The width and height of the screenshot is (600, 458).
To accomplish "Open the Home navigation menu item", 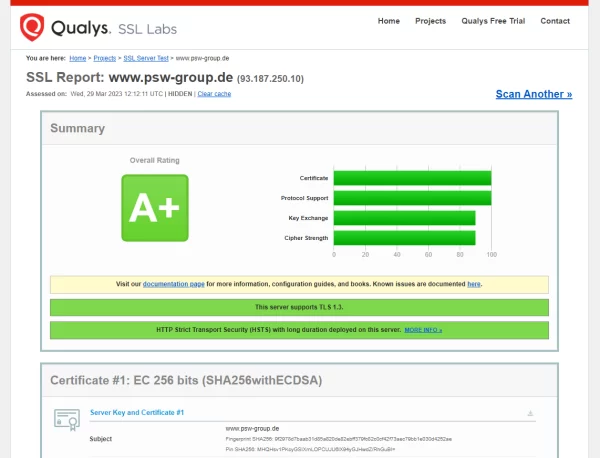I will (x=389, y=21).
